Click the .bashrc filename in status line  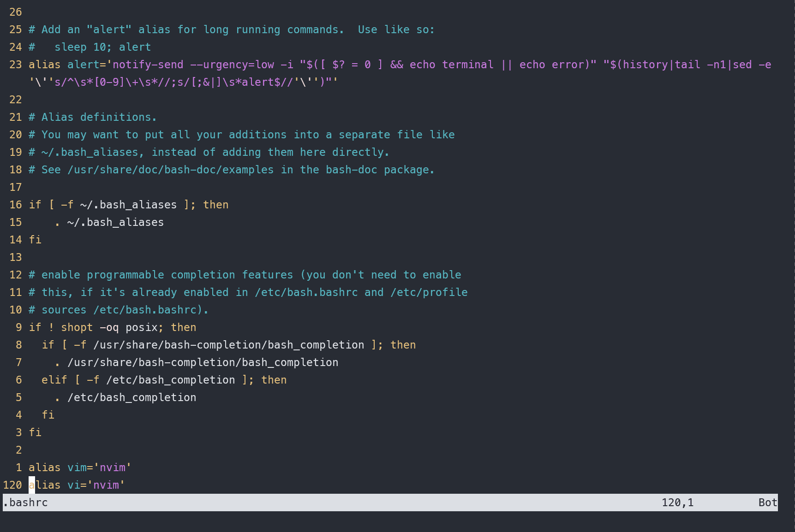(25, 502)
